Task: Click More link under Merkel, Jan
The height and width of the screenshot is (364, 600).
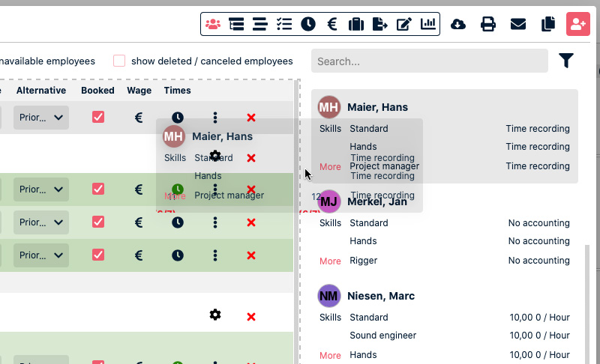Action: point(330,261)
